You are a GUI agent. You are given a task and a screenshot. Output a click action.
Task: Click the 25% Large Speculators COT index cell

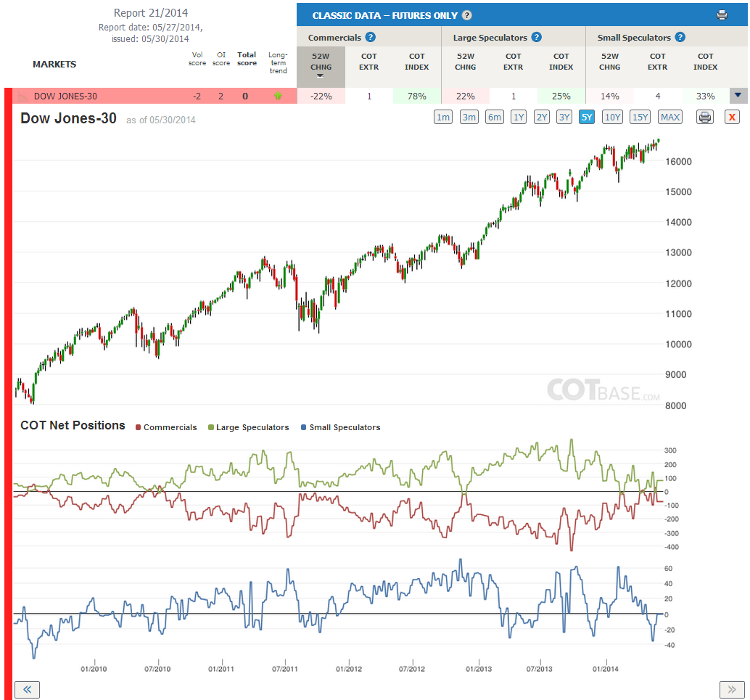point(561,96)
